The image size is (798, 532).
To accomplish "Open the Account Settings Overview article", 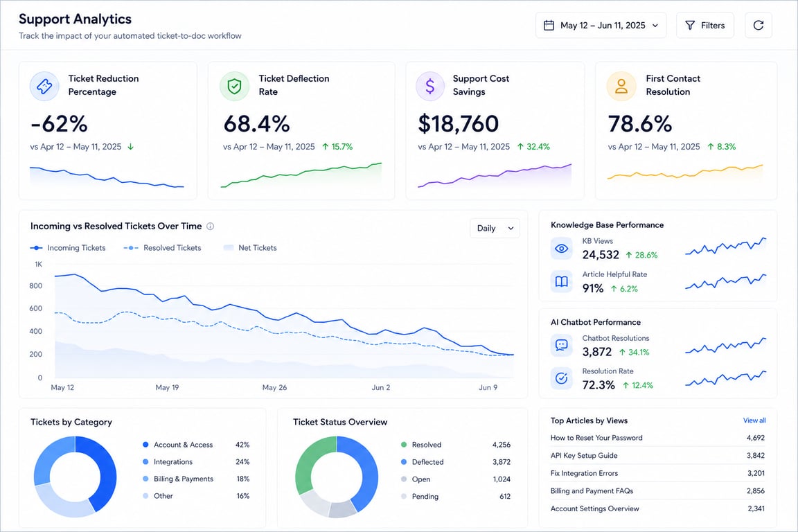I will [657, 508].
